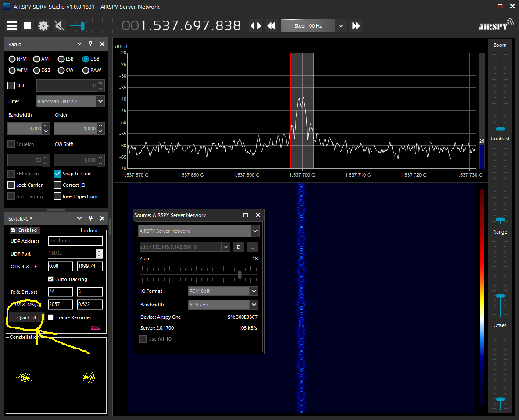Close the Radio panel
The height and width of the screenshot is (420, 519).
pyautogui.click(x=102, y=44)
